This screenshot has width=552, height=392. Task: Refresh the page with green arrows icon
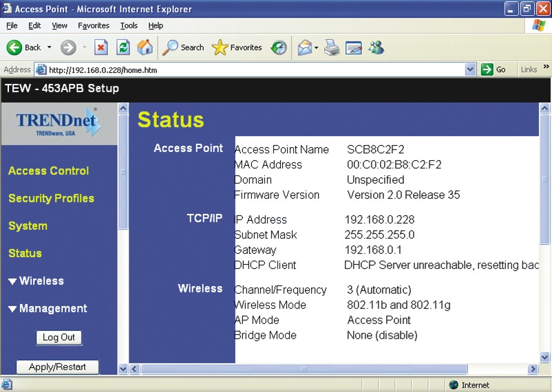click(123, 47)
